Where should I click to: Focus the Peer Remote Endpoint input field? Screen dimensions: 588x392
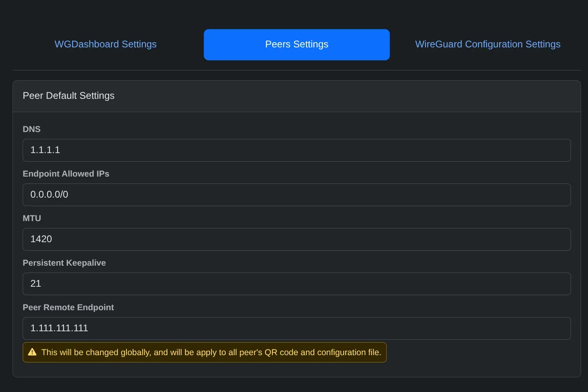pos(297,328)
